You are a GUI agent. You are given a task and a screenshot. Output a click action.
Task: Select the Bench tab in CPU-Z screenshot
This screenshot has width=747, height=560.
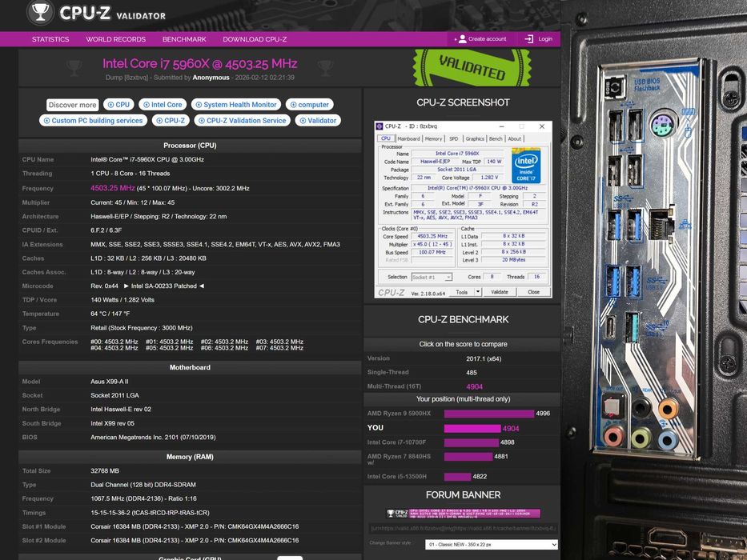496,138
